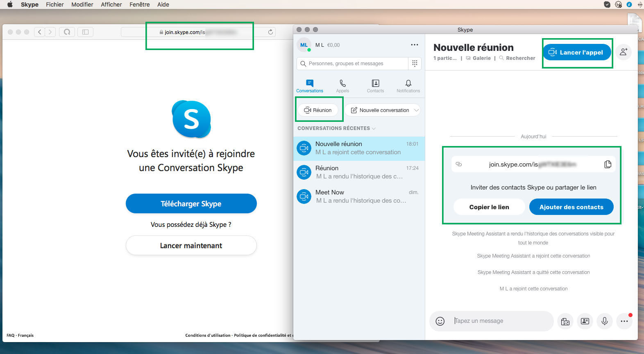The height and width of the screenshot is (354, 644).
Task: Record a voice message with microphone icon
Action: click(605, 321)
